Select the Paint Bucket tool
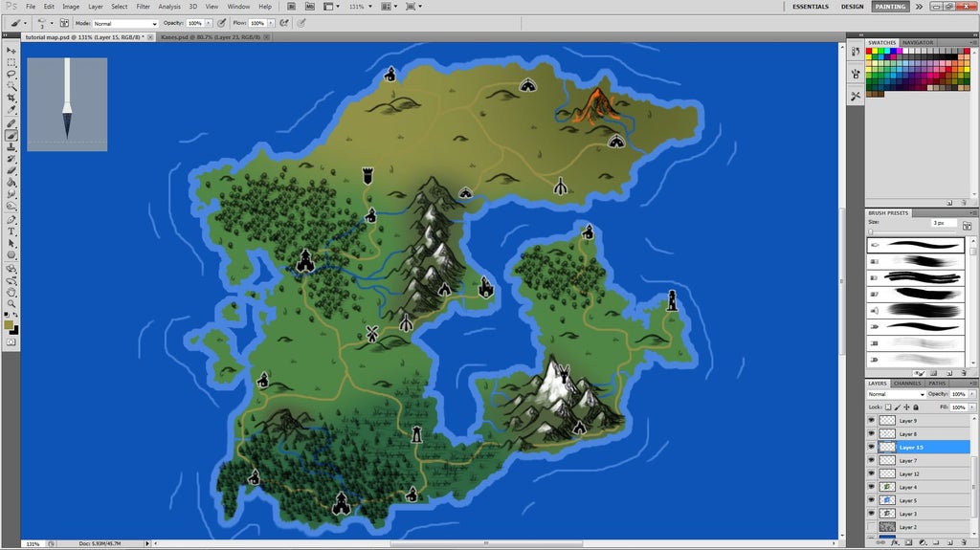This screenshot has height=550, width=980. point(11,183)
